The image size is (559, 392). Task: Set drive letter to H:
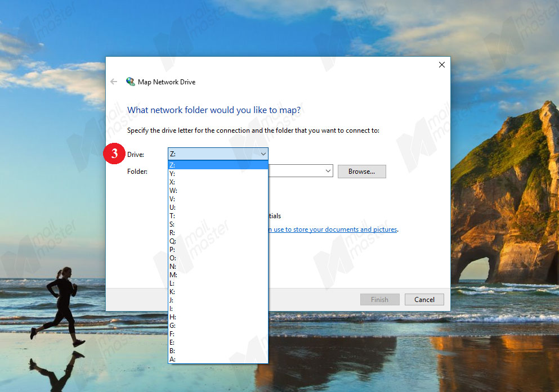tap(218, 317)
